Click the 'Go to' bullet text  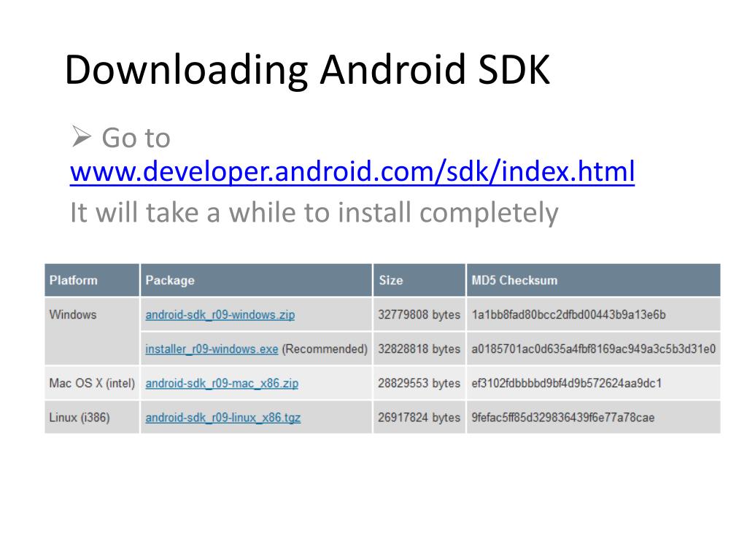136,138
